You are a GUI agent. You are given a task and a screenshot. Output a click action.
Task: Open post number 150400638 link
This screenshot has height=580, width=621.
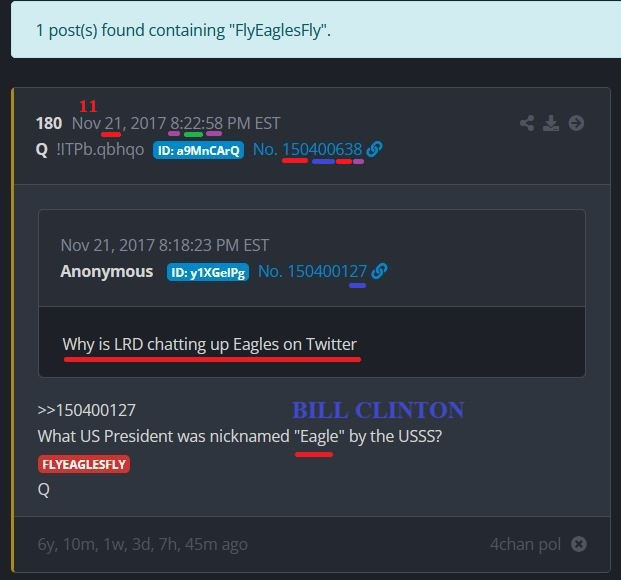pos(307,149)
